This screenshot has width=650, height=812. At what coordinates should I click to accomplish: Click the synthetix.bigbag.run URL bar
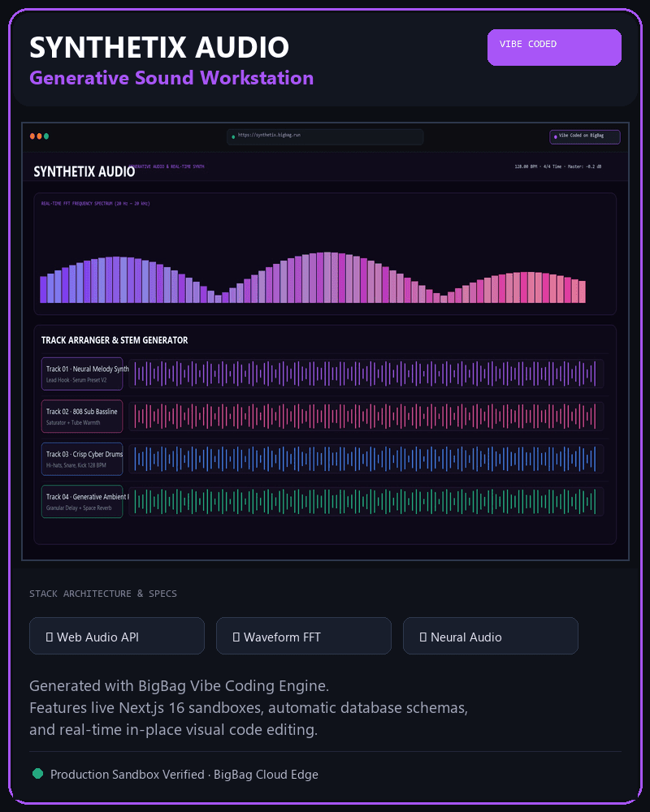coord(325,136)
